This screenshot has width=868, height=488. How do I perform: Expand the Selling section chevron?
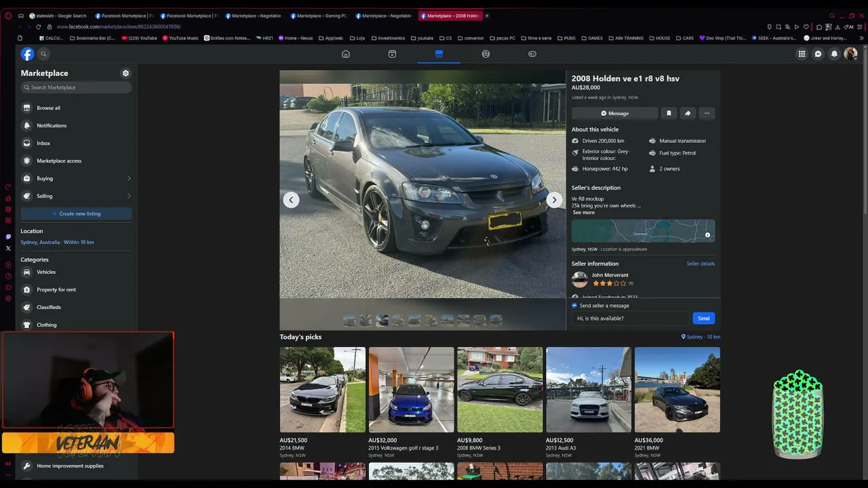click(129, 196)
